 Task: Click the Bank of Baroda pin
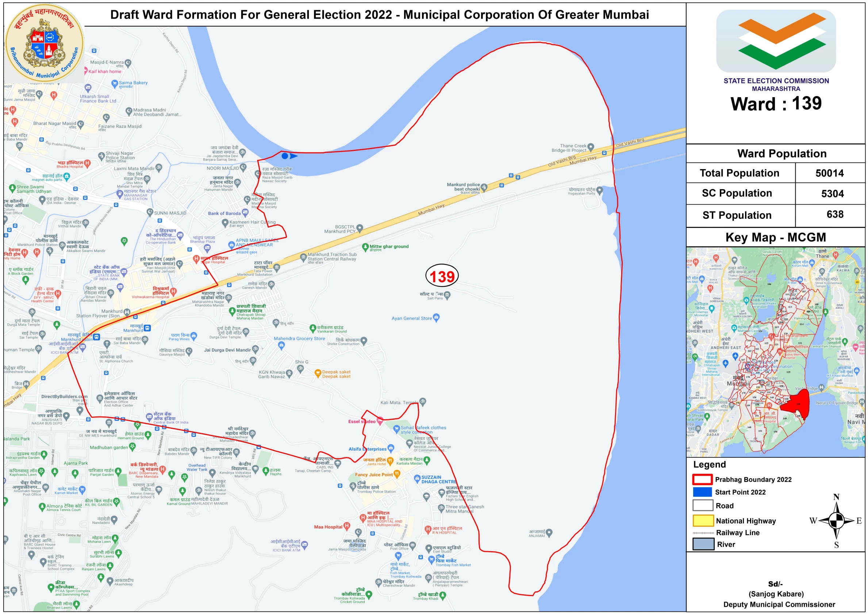(x=245, y=213)
